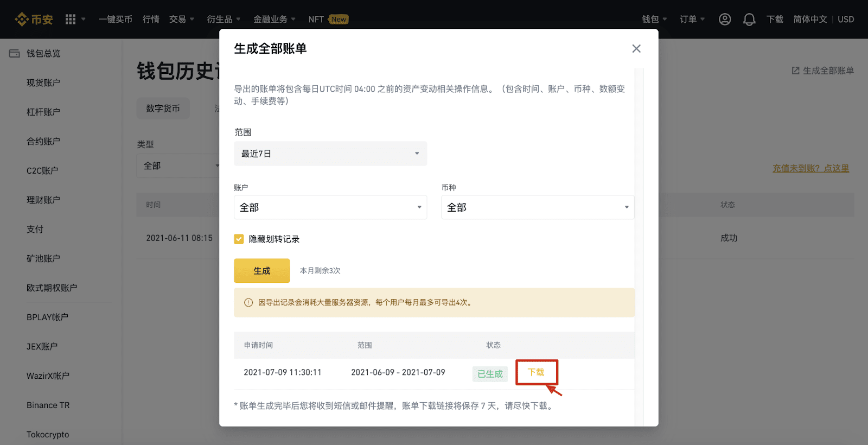Open the 金融业务 navigation menu

(274, 20)
